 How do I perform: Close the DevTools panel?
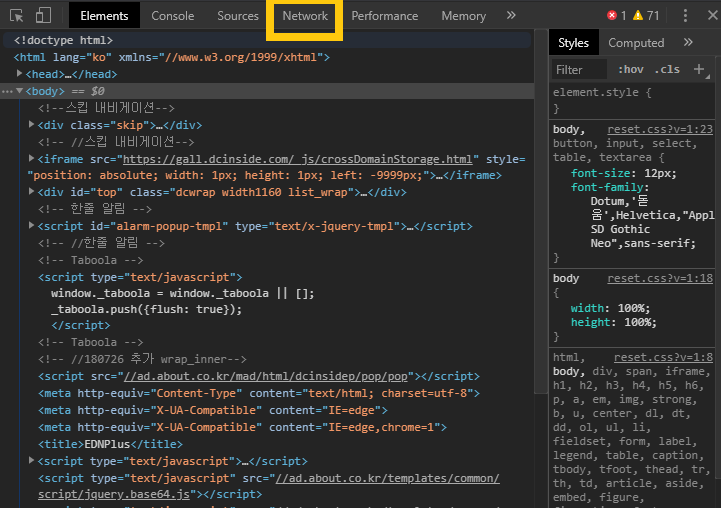pyautogui.click(x=712, y=16)
